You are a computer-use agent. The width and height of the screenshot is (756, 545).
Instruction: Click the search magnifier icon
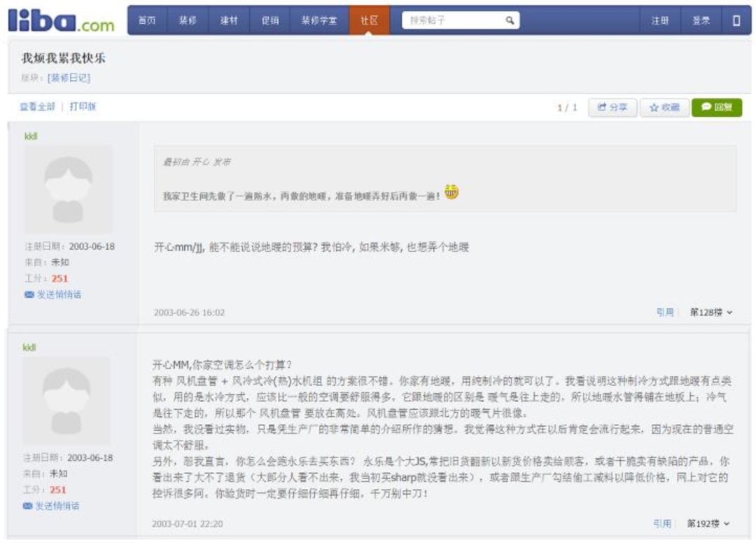[510, 20]
